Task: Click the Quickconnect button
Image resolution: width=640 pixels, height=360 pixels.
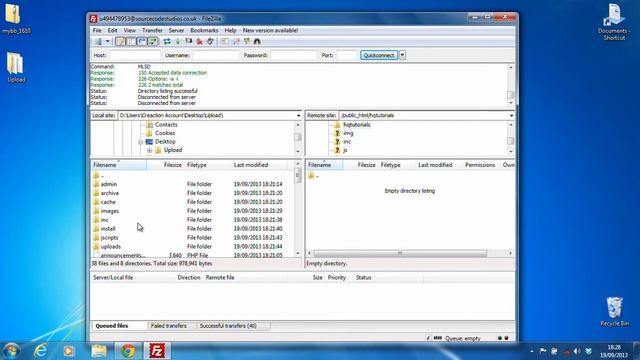Action: (x=379, y=55)
